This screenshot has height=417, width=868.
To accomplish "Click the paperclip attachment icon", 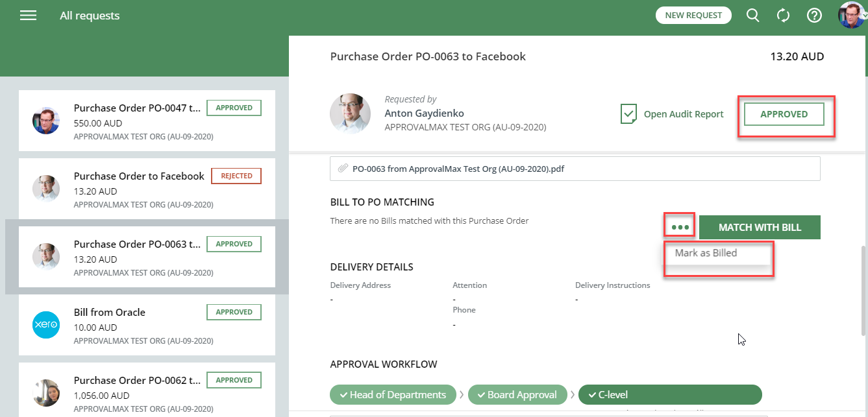I will 343,169.
